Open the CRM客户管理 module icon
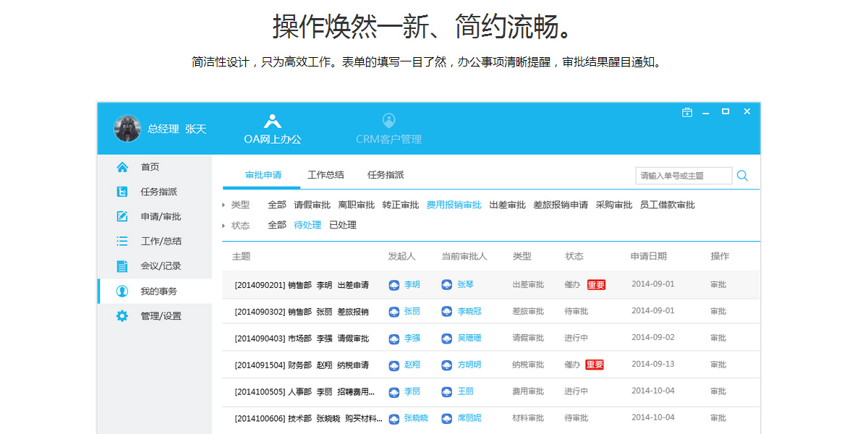This screenshot has width=868, height=434. tap(388, 121)
